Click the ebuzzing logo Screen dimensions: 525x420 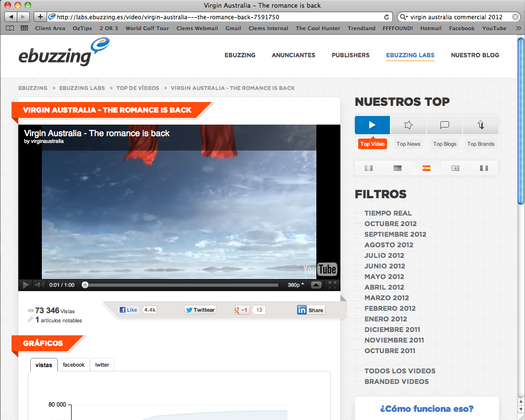pyautogui.click(x=64, y=52)
